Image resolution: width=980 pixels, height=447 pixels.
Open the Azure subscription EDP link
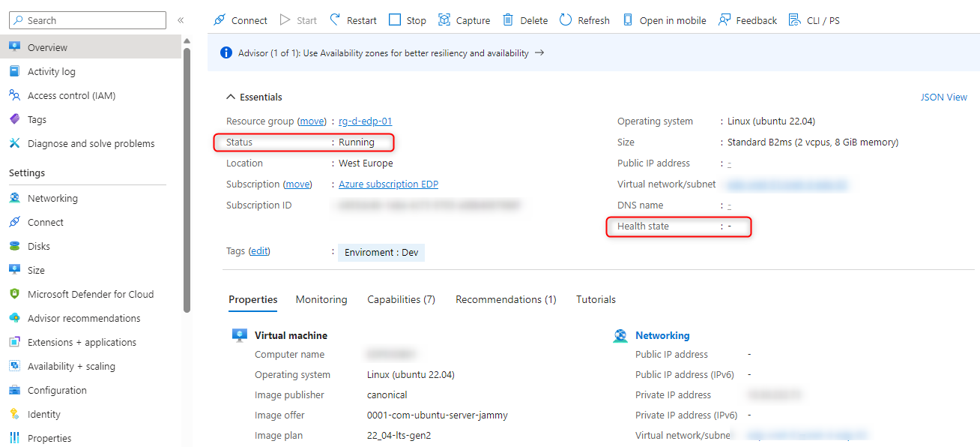(388, 184)
